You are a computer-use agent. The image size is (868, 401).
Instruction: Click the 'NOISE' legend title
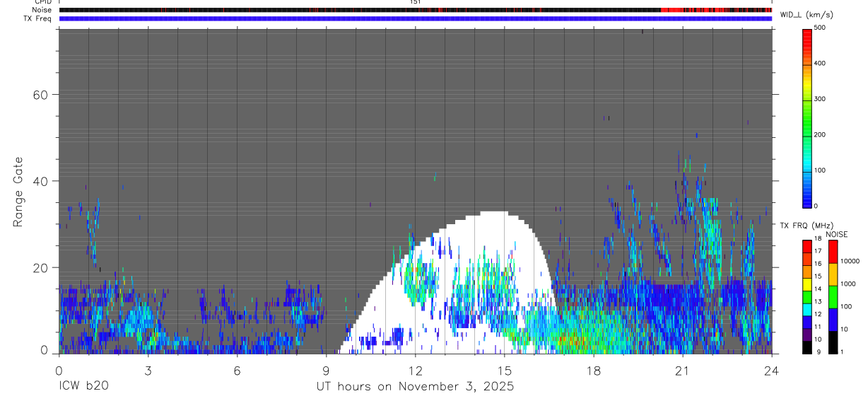[x=838, y=234]
